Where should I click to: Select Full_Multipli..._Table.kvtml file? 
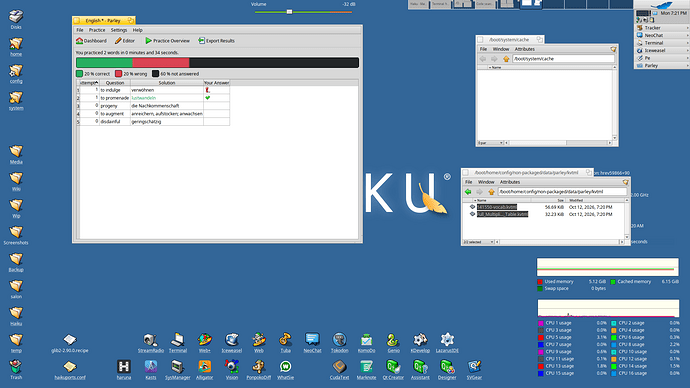502,214
